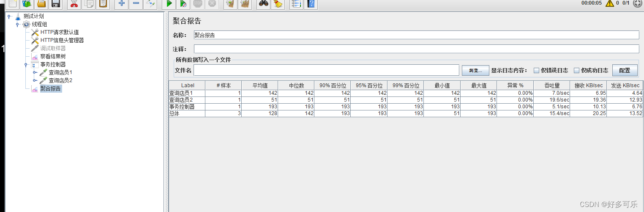Select 线程组 thread group node
Viewport: 644px width, 212px height.
click(x=39, y=24)
